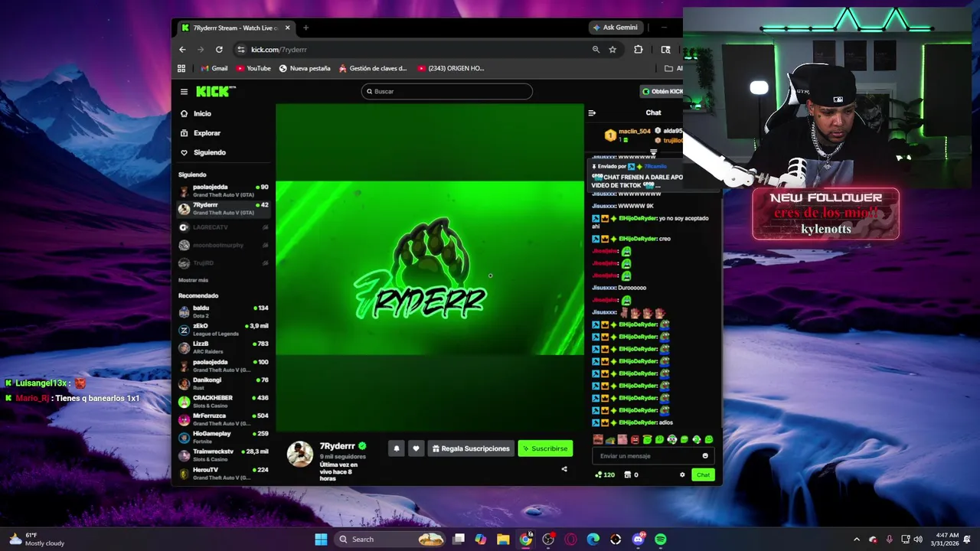Image resolution: width=980 pixels, height=551 pixels.
Task: Click the kick.com/7ryderrr address bar
Action: click(279, 50)
